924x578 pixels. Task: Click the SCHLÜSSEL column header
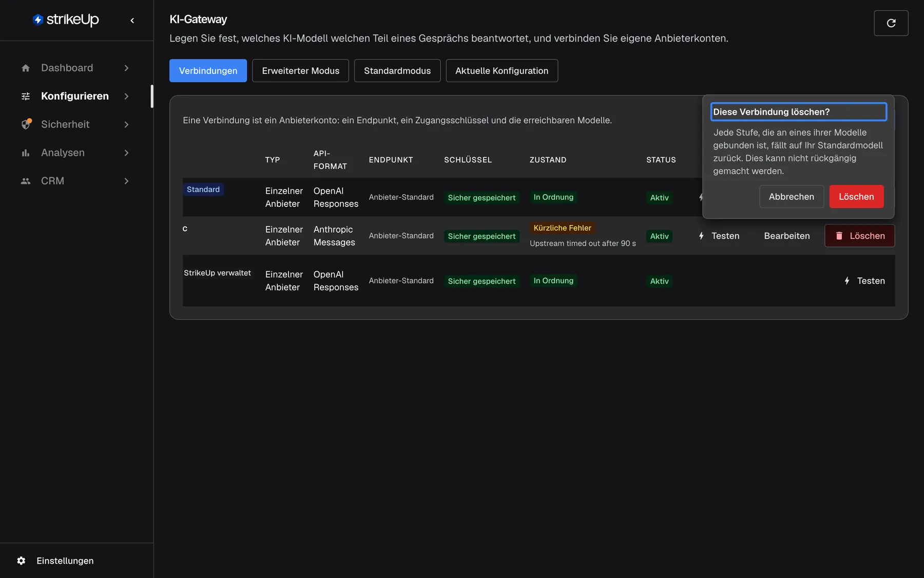point(468,160)
